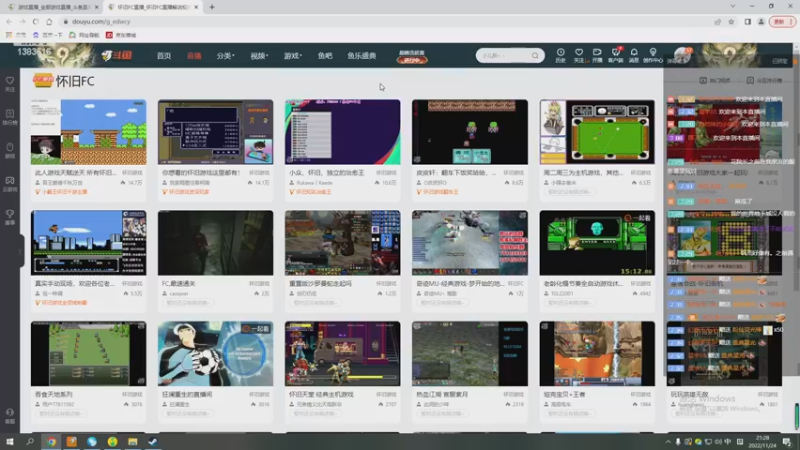Focus the Douyu search input field
This screenshot has height=450, width=800.
[504, 55]
